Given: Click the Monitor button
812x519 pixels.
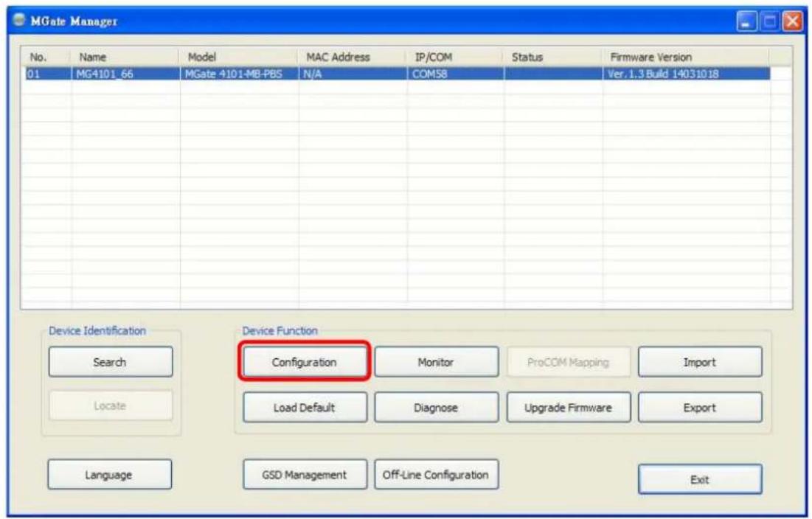Looking at the screenshot, I should click(436, 362).
